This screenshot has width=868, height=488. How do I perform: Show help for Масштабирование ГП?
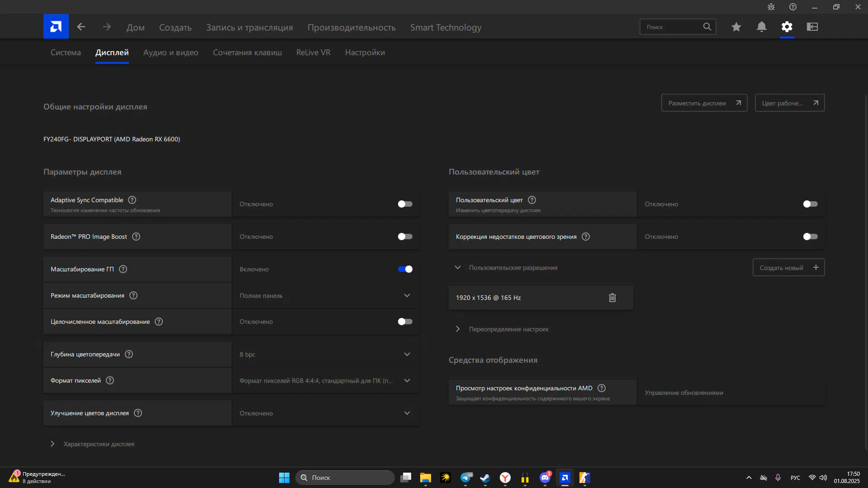123,269
